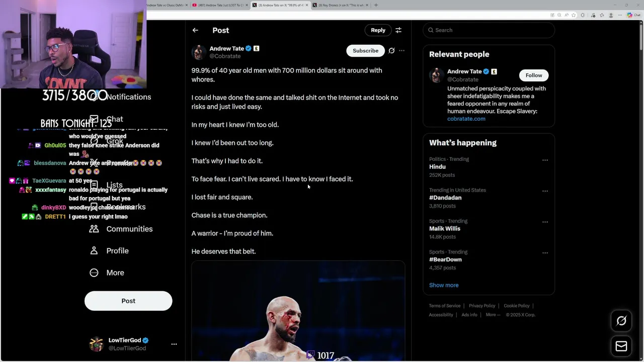Open floating Messages envelope button
The width and height of the screenshot is (644, 362).
coord(621,346)
